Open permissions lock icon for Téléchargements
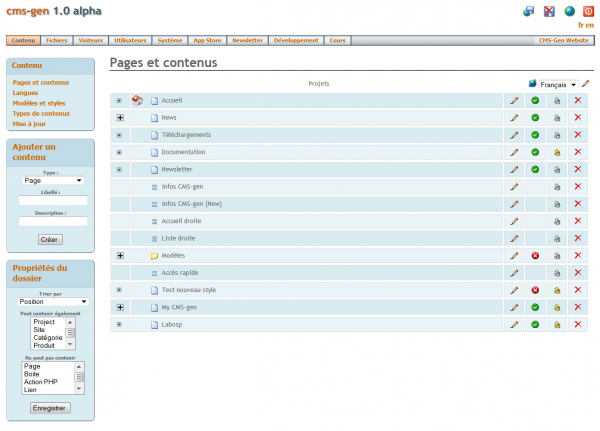This screenshot has height=431, width=600. click(557, 135)
